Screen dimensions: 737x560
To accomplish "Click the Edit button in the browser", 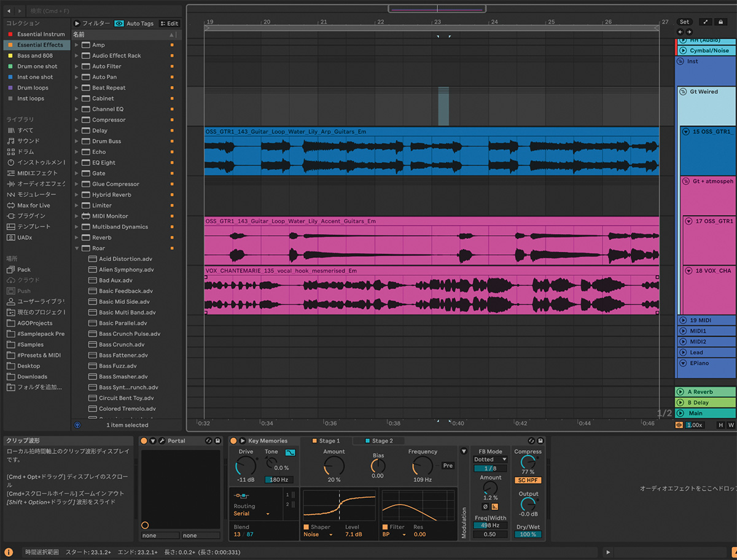I will click(x=169, y=23).
